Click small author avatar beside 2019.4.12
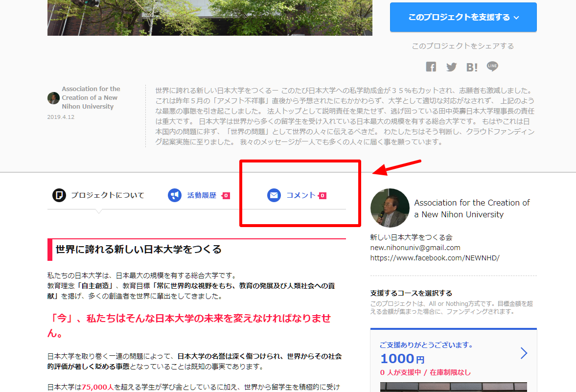 (53, 98)
